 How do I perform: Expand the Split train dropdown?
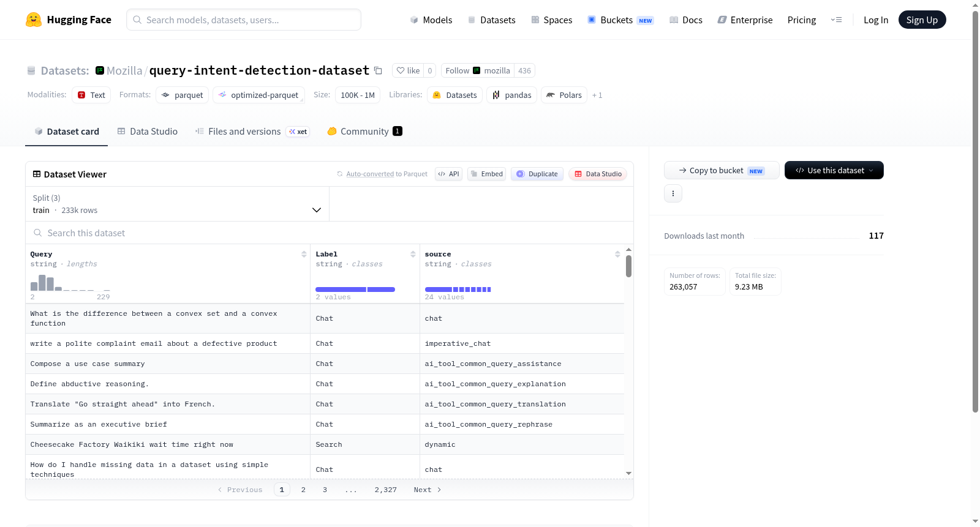[178, 204]
